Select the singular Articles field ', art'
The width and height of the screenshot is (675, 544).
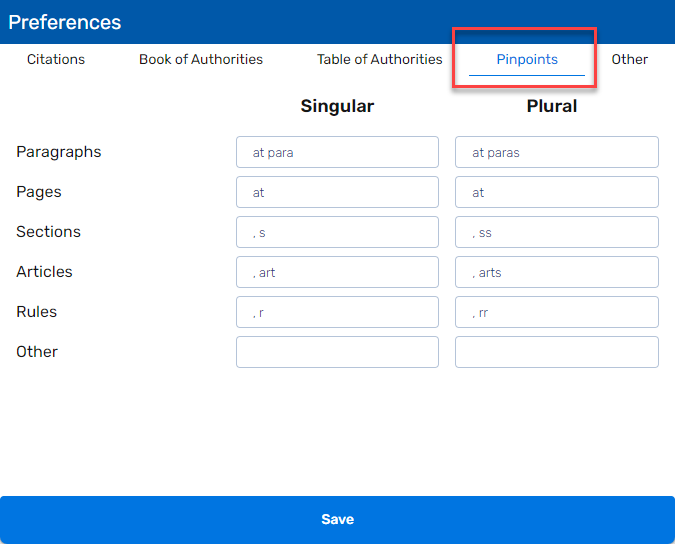coord(338,272)
